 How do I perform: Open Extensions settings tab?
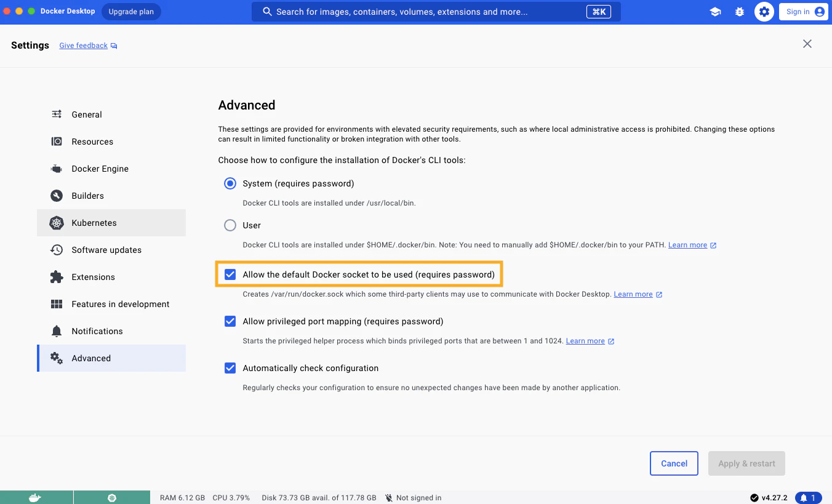[x=111, y=277]
